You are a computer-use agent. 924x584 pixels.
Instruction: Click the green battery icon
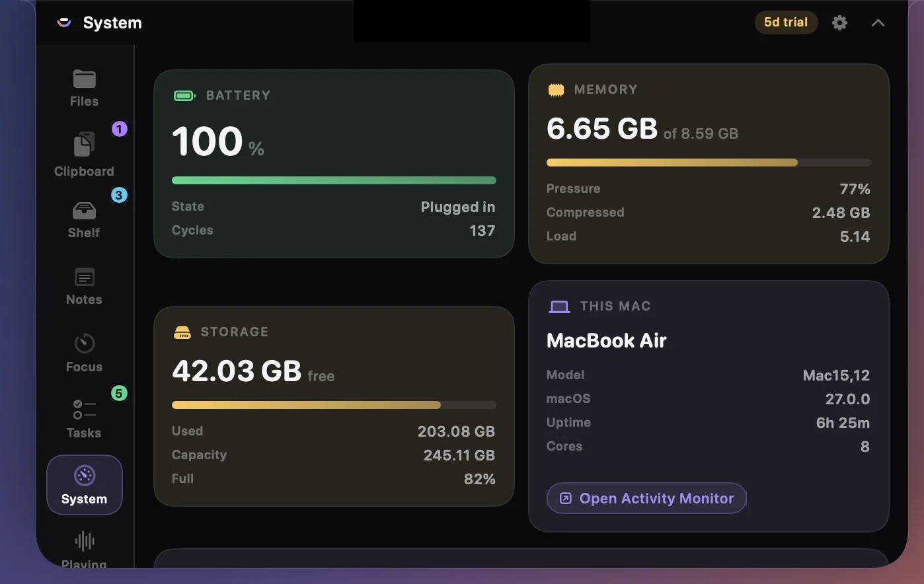pyautogui.click(x=184, y=96)
